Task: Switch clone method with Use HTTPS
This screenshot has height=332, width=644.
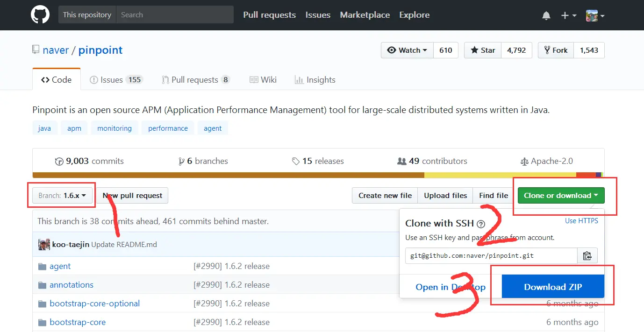Action: click(x=581, y=221)
